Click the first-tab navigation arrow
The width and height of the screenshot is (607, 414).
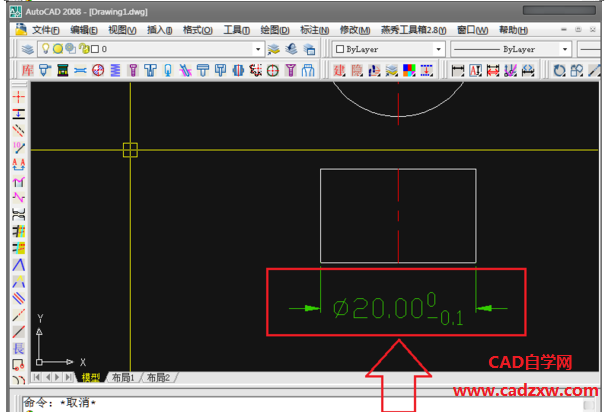(x=37, y=377)
